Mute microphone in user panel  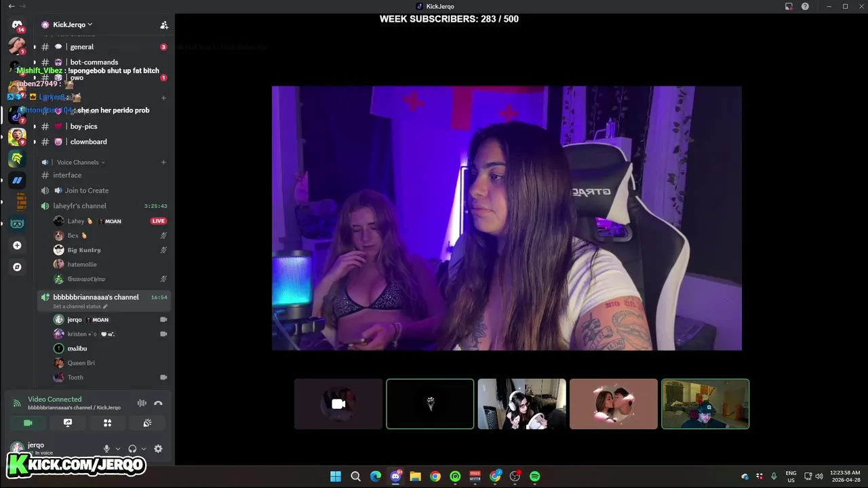pos(106,449)
